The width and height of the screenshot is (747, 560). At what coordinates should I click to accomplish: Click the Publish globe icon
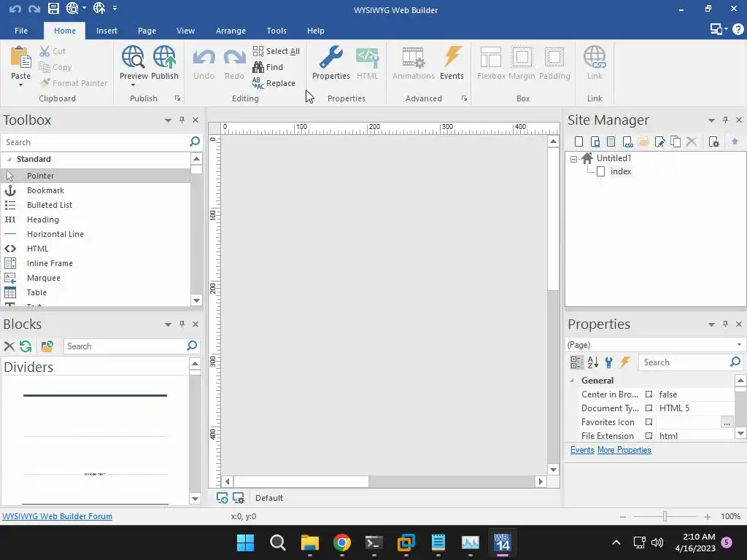pos(164,57)
